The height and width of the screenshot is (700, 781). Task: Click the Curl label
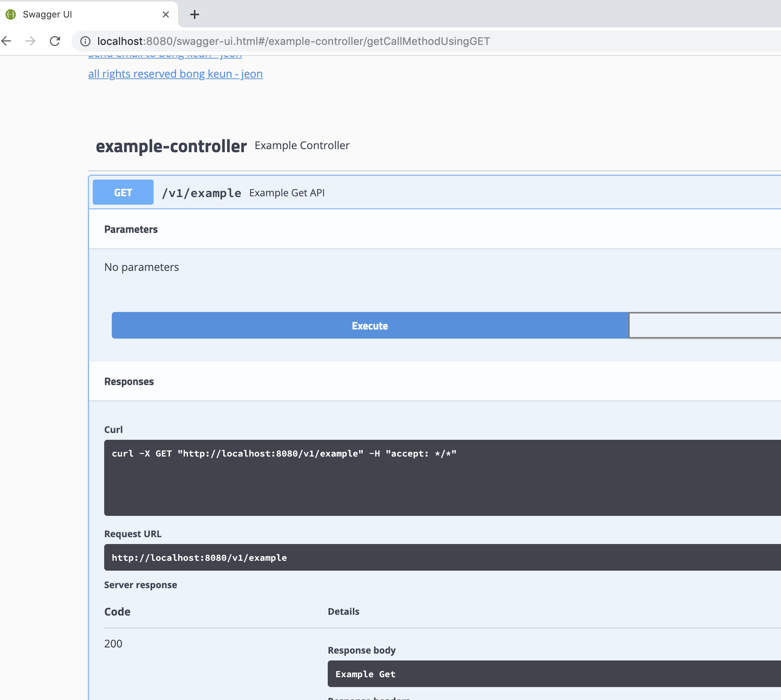click(113, 430)
